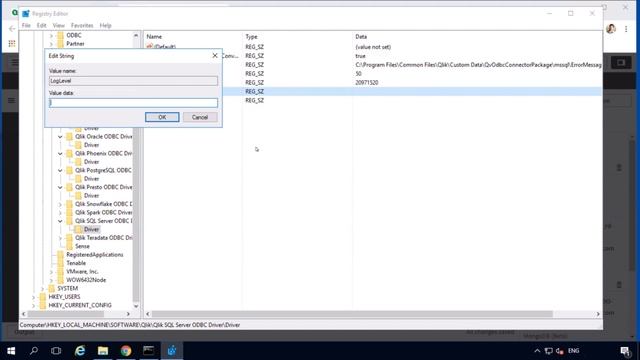Viewport: 640px width, 360px height.
Task: Select the RegisteredApplications folder icon
Action: pos(60,255)
